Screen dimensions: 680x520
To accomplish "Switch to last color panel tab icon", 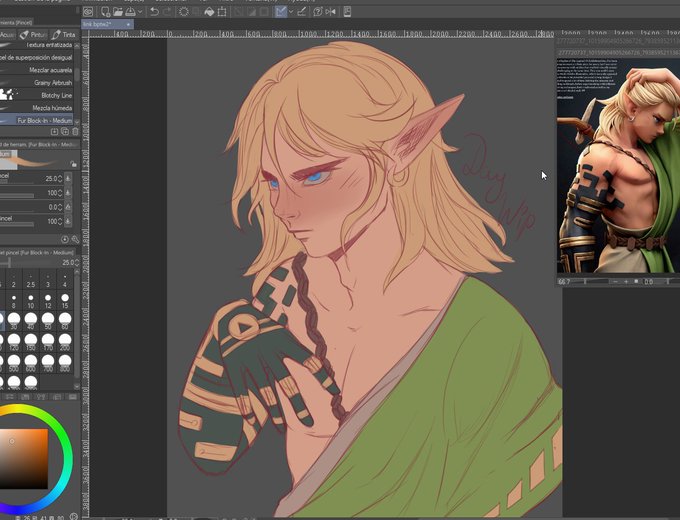I will (72, 397).
